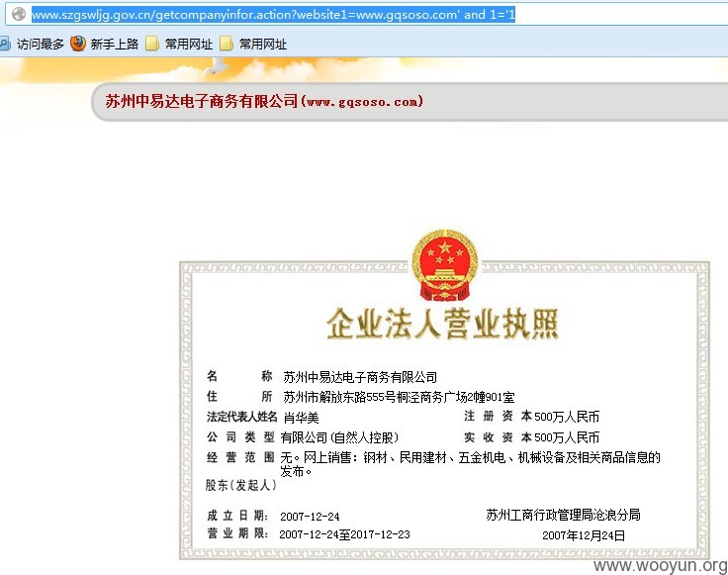Image resolution: width=728 pixels, height=575 pixels.
Task: Click the 企业法人营业执照 title
Action: pyautogui.click(x=442, y=324)
